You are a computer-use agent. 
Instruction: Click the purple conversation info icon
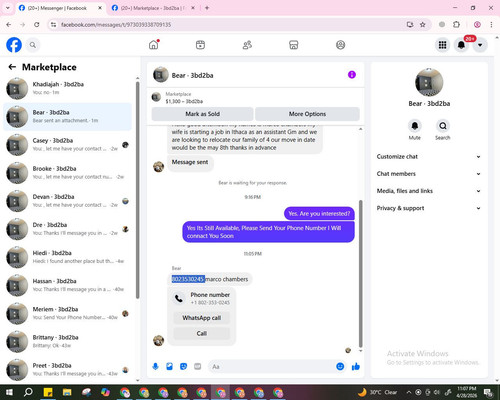[352, 75]
